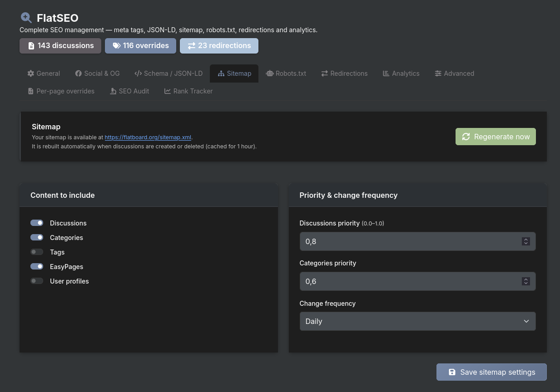Open the Change frequency dropdown
The height and width of the screenshot is (392, 560).
[x=417, y=321]
